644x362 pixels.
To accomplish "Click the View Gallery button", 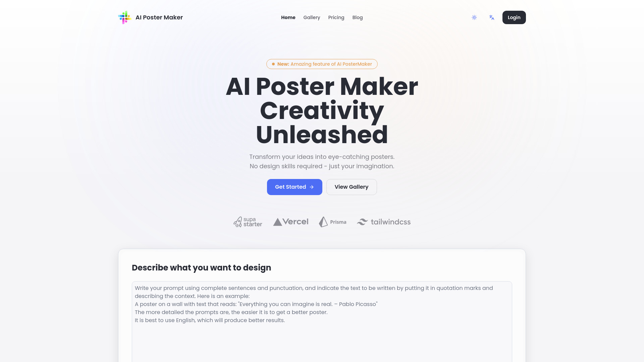I will coord(351,186).
